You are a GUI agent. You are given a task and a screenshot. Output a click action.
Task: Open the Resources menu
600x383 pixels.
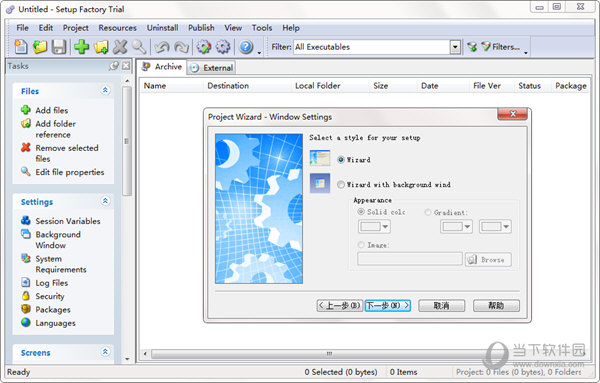tap(117, 28)
